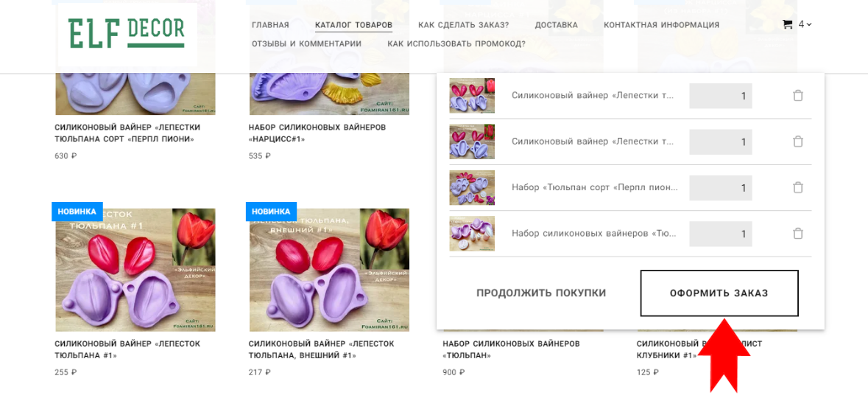Screen dimensions: 868x401
Task: Open «Лепесток тюльпана, внешний #1» product image
Action: click(x=329, y=270)
